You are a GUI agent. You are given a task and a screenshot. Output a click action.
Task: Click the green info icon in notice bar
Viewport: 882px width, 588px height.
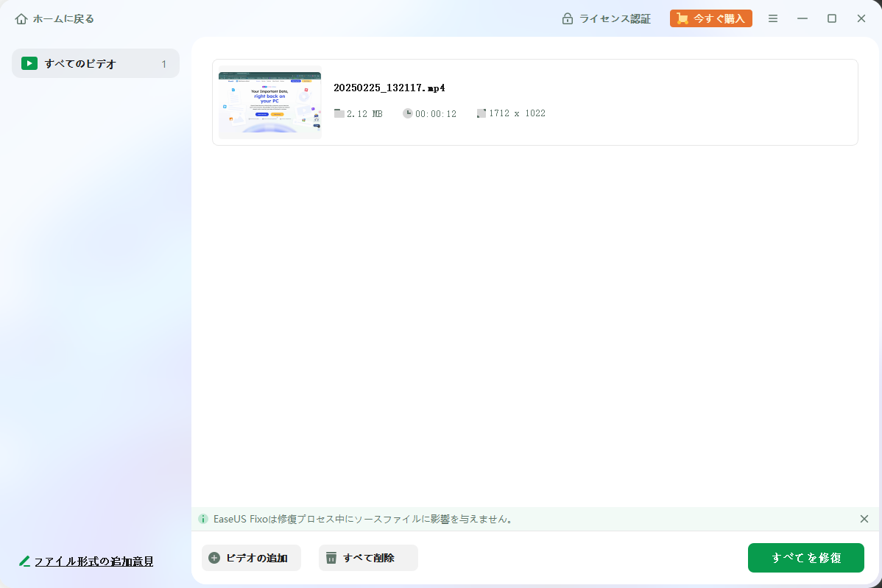[203, 519]
